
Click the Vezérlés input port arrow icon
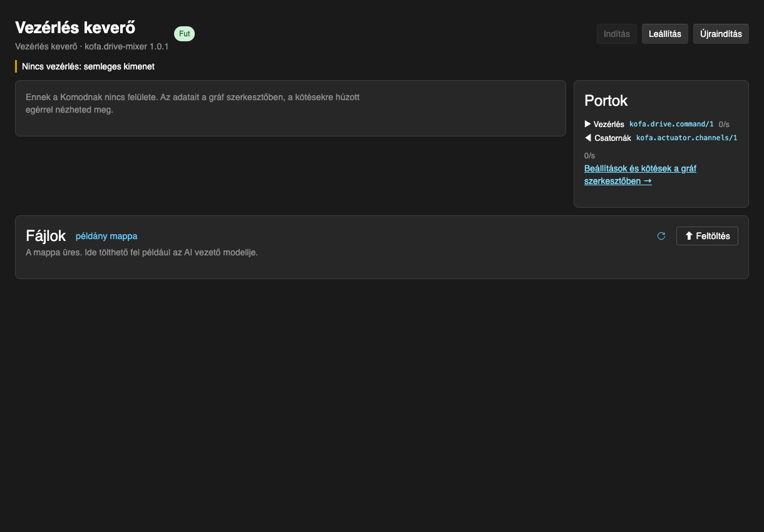coord(587,124)
